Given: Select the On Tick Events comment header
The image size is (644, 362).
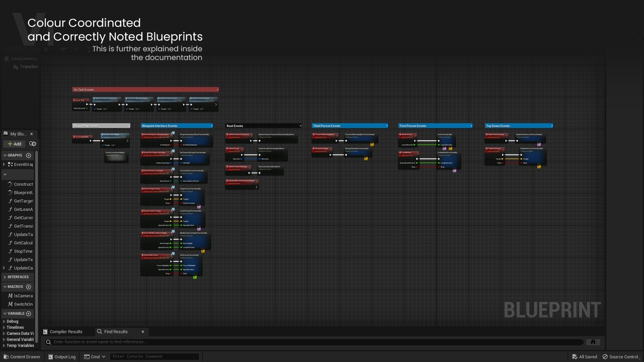Looking at the screenshot, I should coord(145,89).
